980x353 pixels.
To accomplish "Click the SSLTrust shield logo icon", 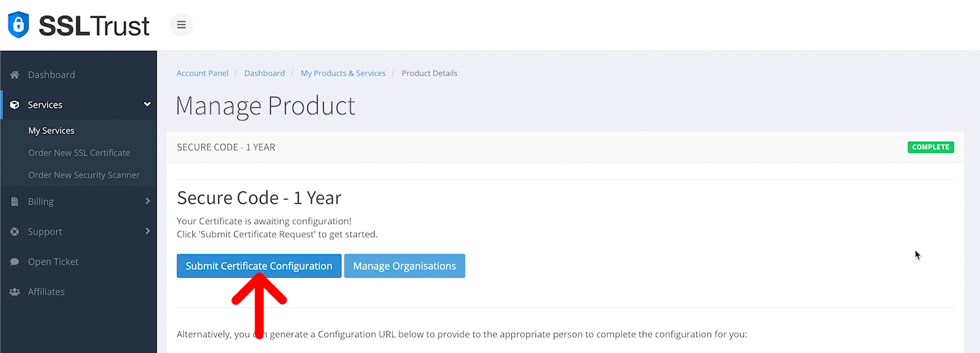I will click(18, 25).
